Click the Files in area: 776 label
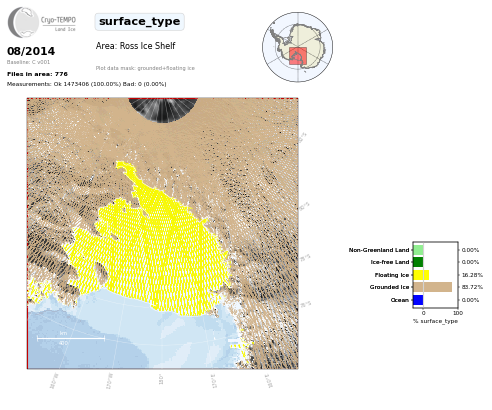492x410 pixels. (x=37, y=74)
